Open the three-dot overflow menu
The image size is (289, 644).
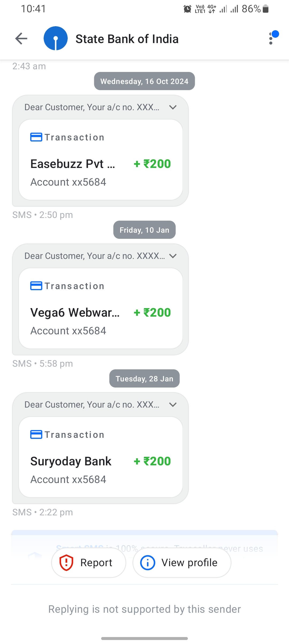pos(271,39)
